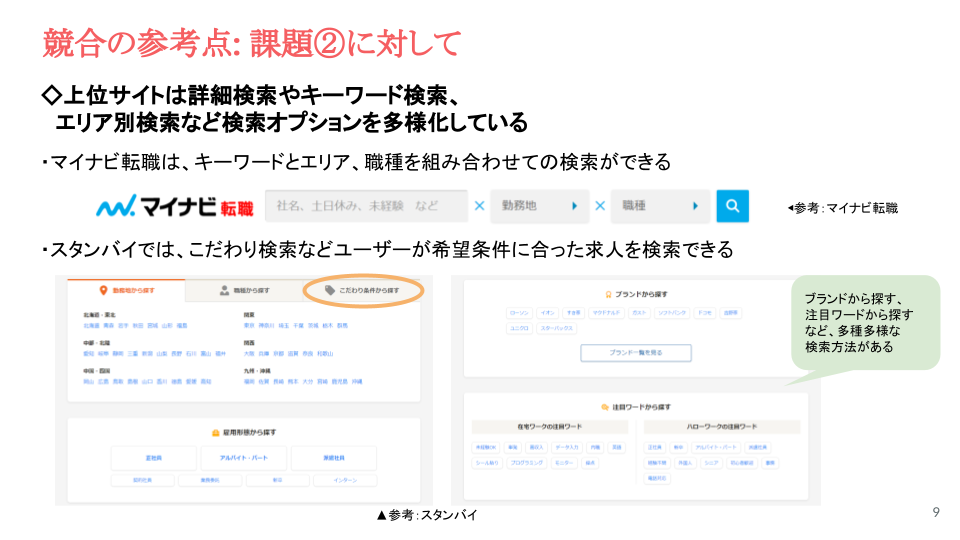The width and height of the screenshot is (960, 540).
Task: Click the マイナビ転職 logo
Action: pyautogui.click(x=175, y=206)
